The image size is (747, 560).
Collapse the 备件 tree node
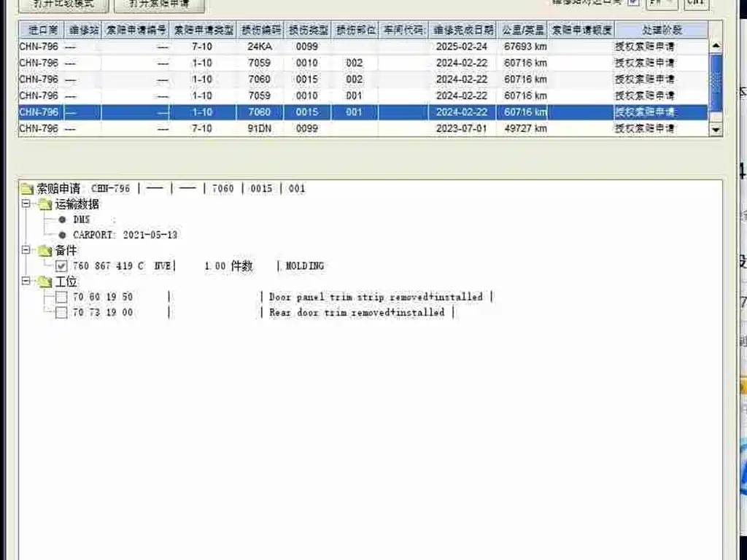click(26, 249)
